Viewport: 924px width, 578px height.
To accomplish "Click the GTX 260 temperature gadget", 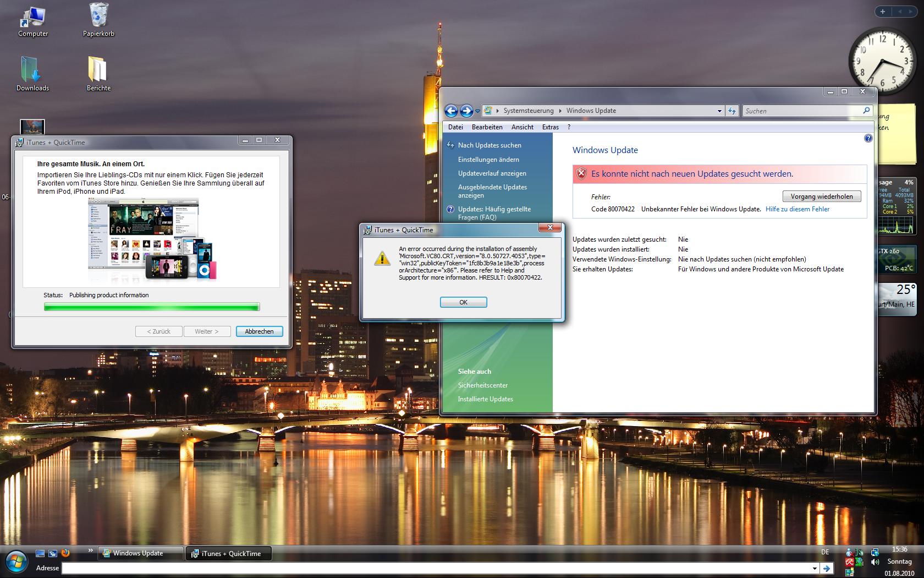I will point(898,259).
